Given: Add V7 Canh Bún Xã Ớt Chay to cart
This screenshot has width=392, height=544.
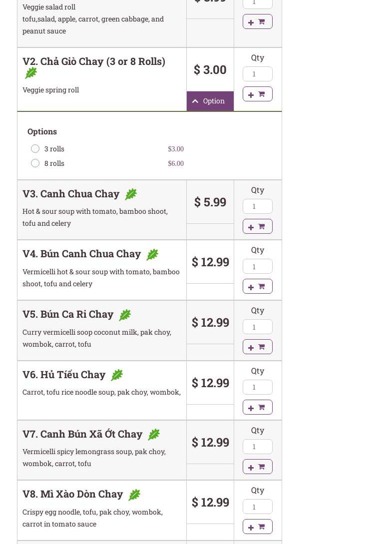Looking at the screenshot, I should (x=257, y=467).
